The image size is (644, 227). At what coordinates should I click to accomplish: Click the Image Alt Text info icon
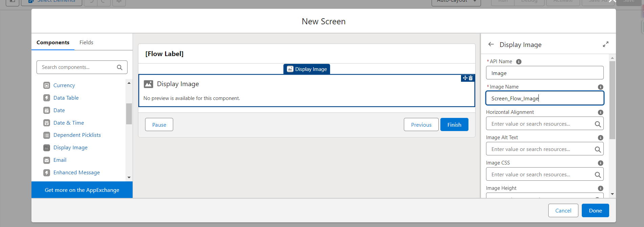click(x=600, y=137)
